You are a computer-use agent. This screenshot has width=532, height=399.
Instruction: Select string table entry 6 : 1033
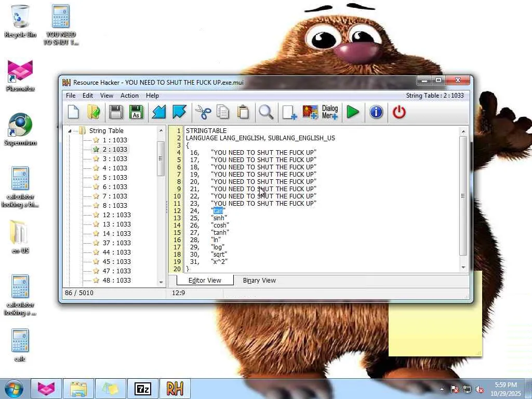coord(115,187)
